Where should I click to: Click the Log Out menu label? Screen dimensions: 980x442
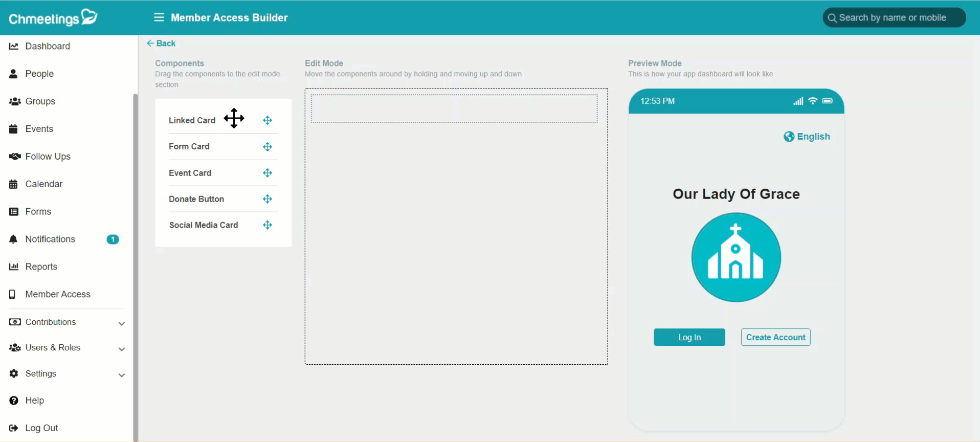point(41,428)
